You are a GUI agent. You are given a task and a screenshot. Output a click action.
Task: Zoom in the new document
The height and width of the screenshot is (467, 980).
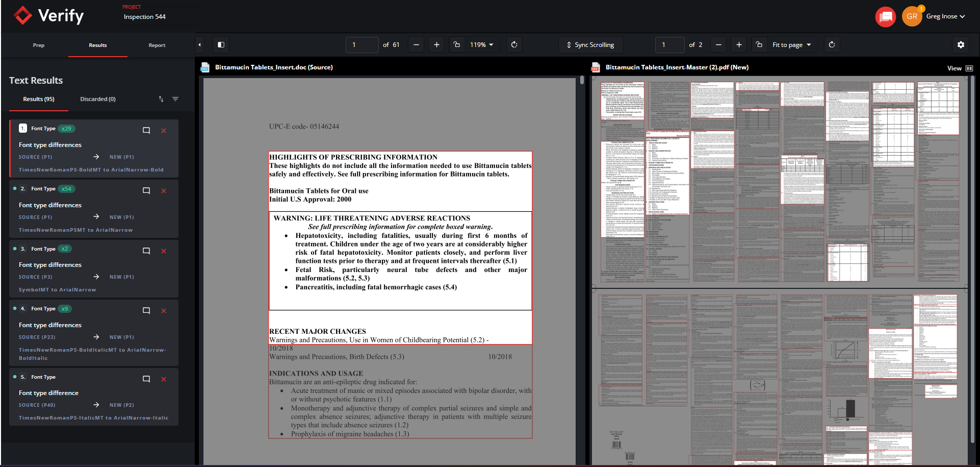(739, 45)
